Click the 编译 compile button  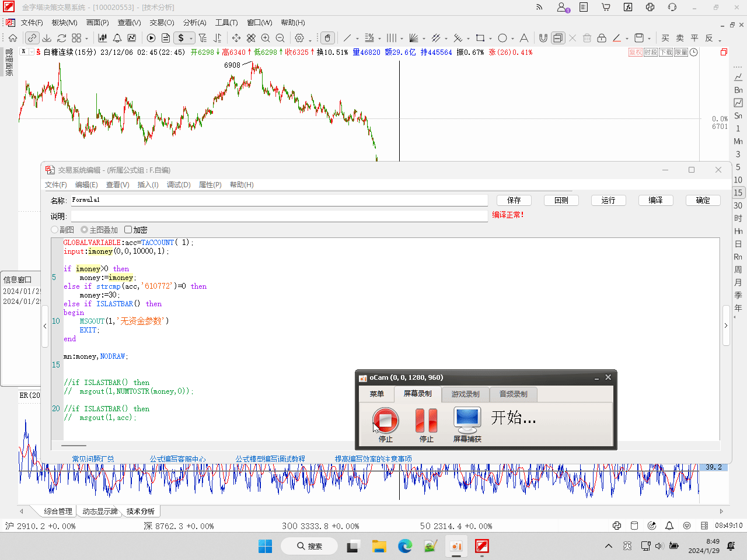655,200
